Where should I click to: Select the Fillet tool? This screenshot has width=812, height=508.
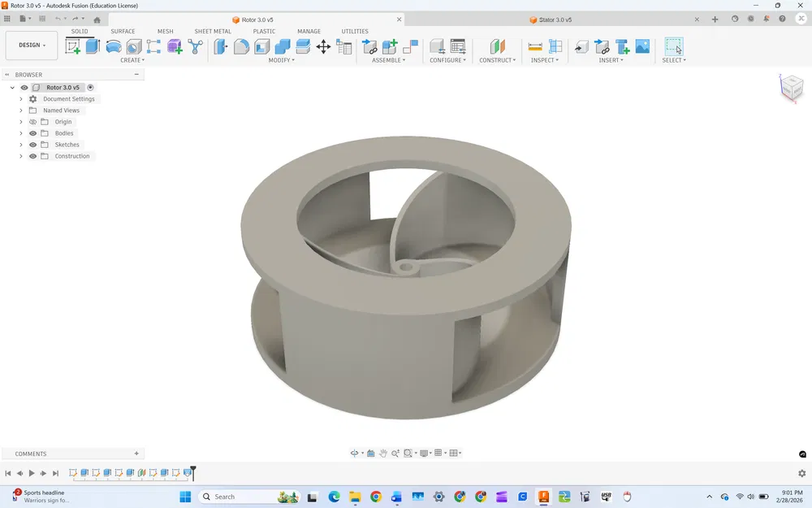(241, 46)
